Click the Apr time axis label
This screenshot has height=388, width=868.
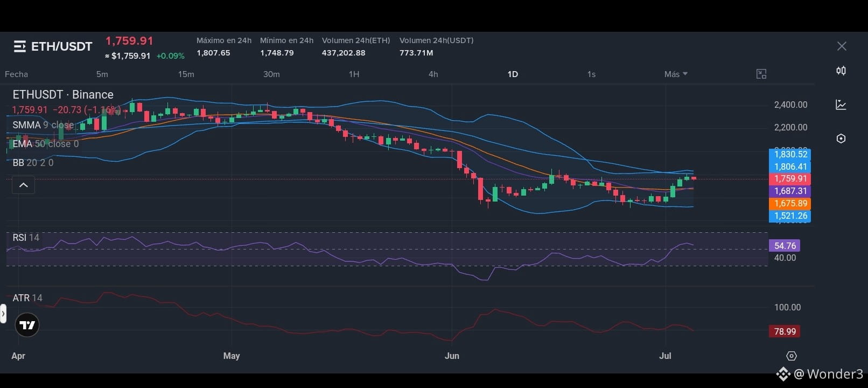coord(18,356)
